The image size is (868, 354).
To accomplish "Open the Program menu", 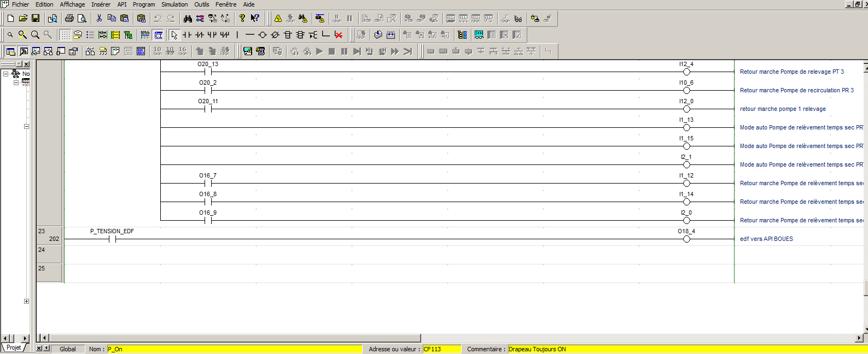I will coord(144,4).
